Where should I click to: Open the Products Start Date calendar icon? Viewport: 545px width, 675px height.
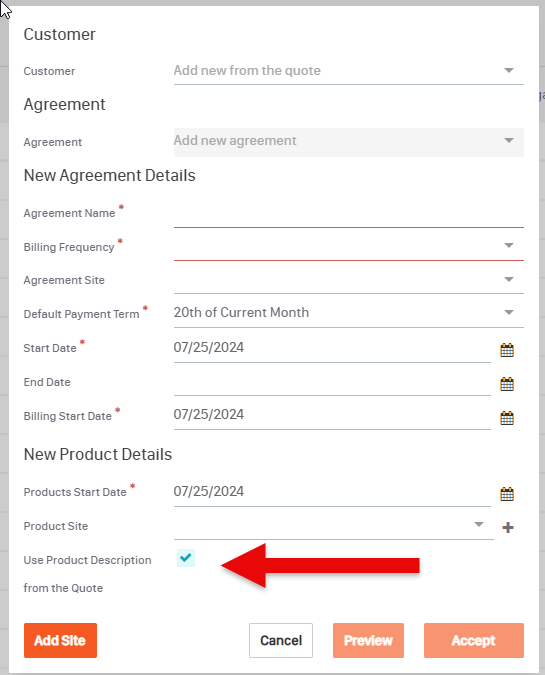click(507, 494)
